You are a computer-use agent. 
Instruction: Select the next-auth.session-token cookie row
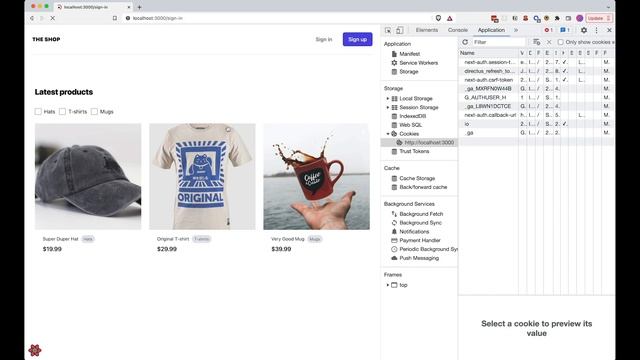coord(536,62)
